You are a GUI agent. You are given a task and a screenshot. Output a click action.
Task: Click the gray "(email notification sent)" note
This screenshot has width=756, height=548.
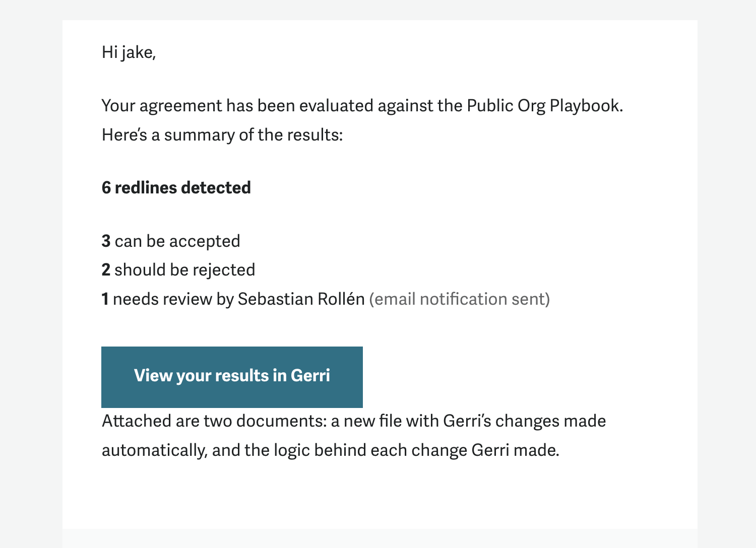459,299
